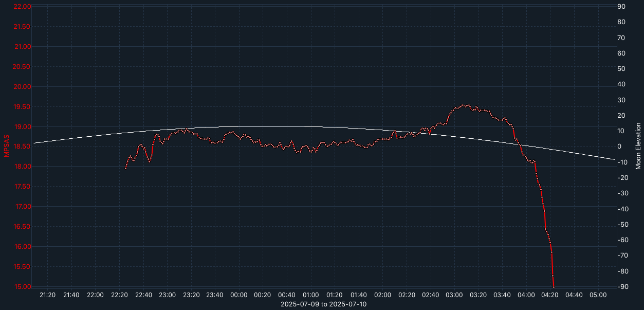Click the 19.50 MPSAS axis value

(x=22, y=107)
